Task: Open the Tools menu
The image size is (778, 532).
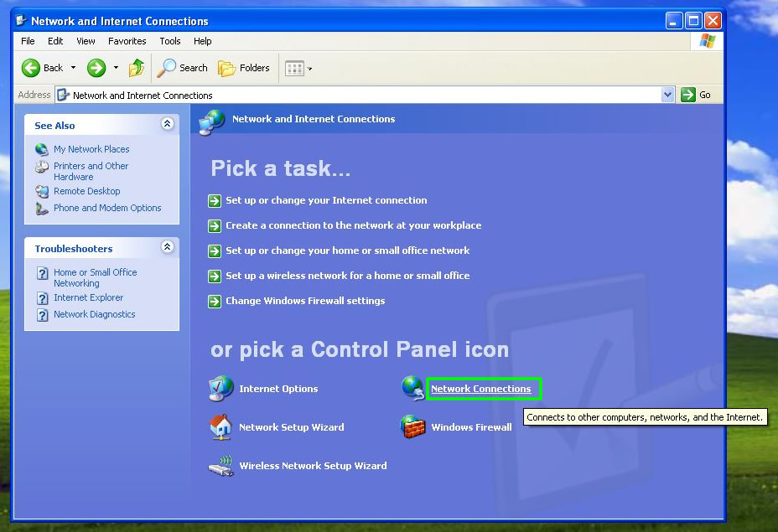Action: pyautogui.click(x=170, y=41)
